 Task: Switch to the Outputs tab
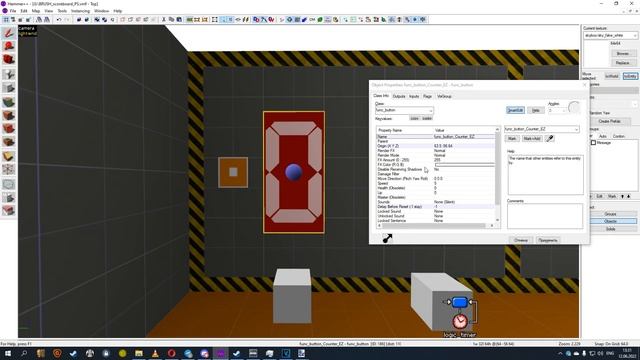coord(399,96)
